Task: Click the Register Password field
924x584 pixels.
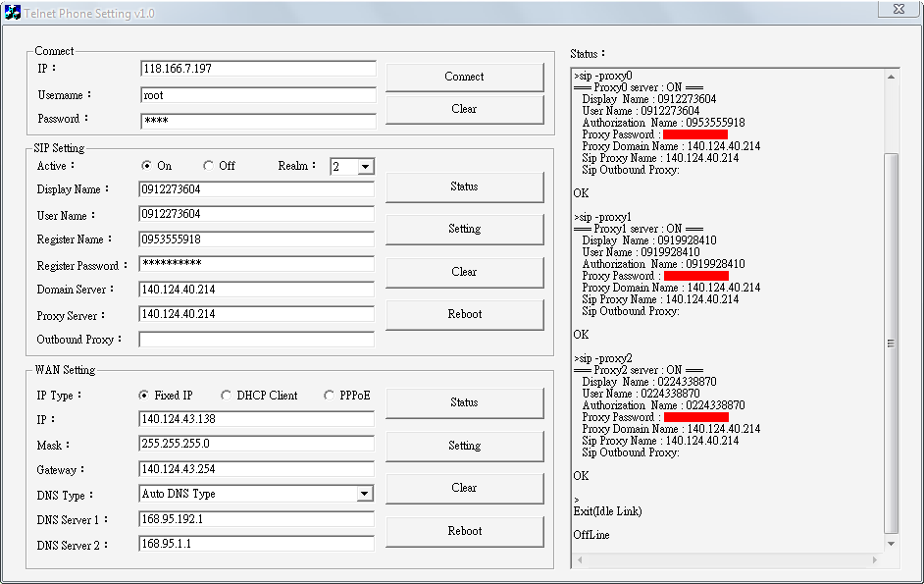Action: click(256, 264)
